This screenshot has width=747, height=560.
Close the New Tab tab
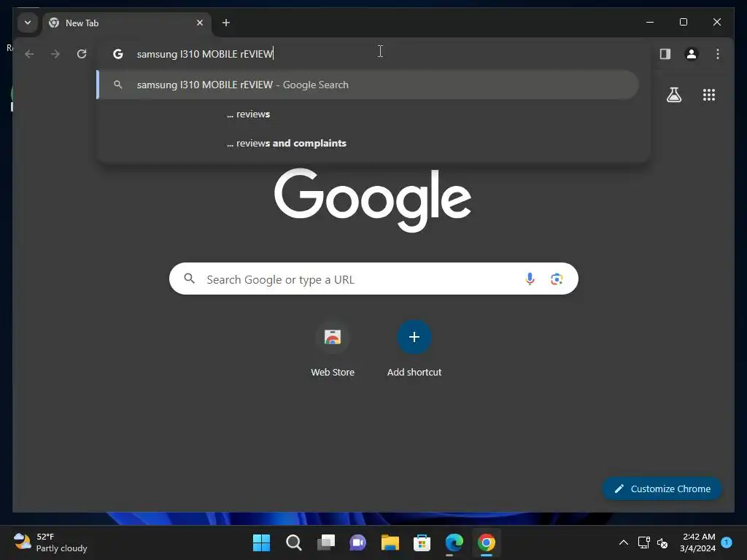point(200,23)
